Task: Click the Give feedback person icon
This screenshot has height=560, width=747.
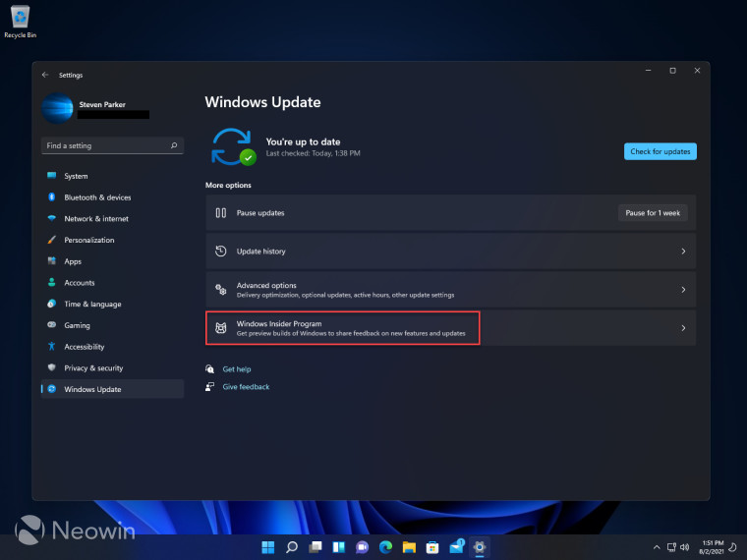Action: (x=209, y=387)
